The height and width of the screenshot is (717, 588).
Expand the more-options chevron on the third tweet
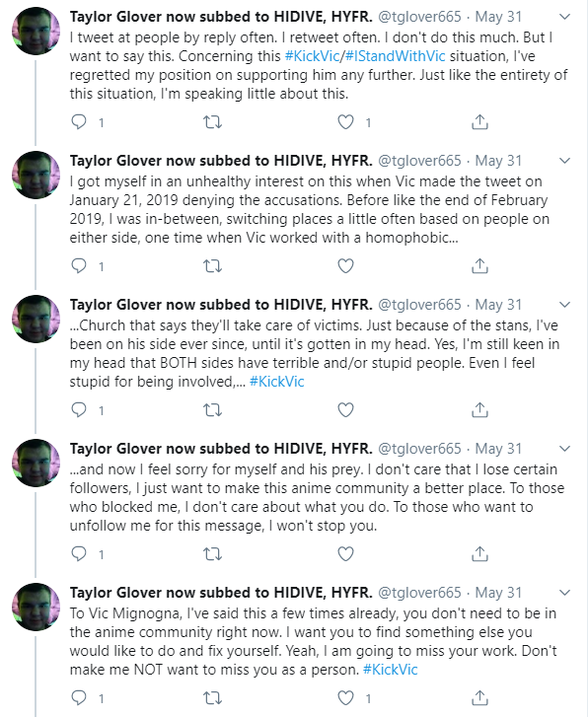coord(565,305)
